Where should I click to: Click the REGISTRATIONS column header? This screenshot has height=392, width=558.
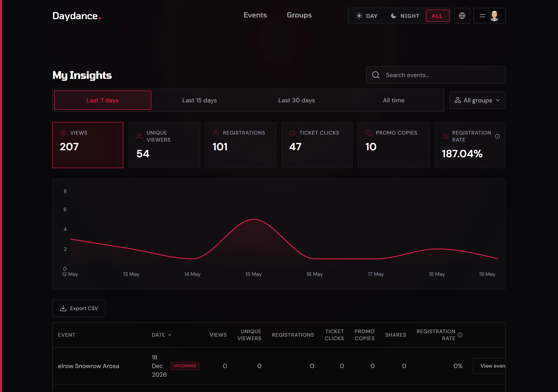293,335
